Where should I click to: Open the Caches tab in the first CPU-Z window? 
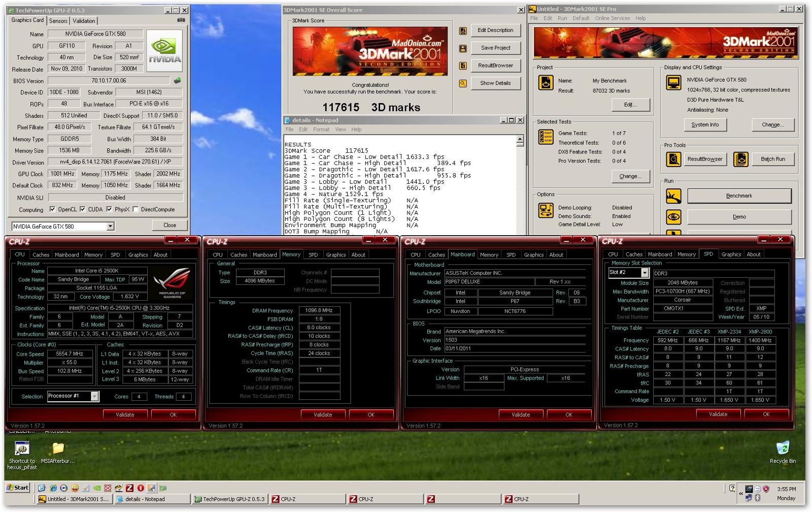pos(41,255)
